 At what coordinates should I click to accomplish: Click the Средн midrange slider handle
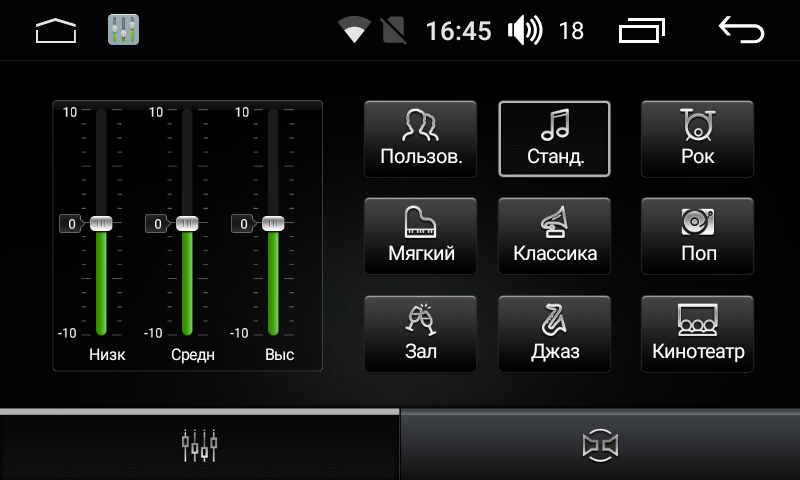(187, 223)
